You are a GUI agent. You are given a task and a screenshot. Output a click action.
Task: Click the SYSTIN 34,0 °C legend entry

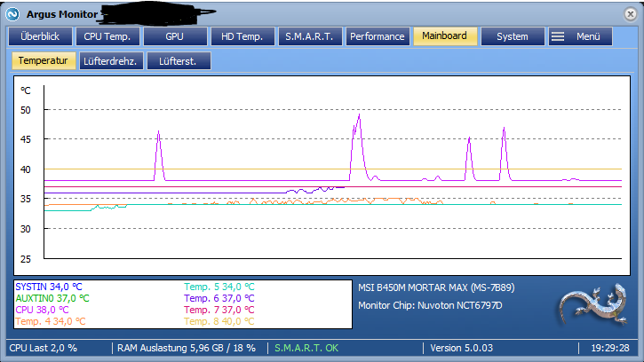49,287
